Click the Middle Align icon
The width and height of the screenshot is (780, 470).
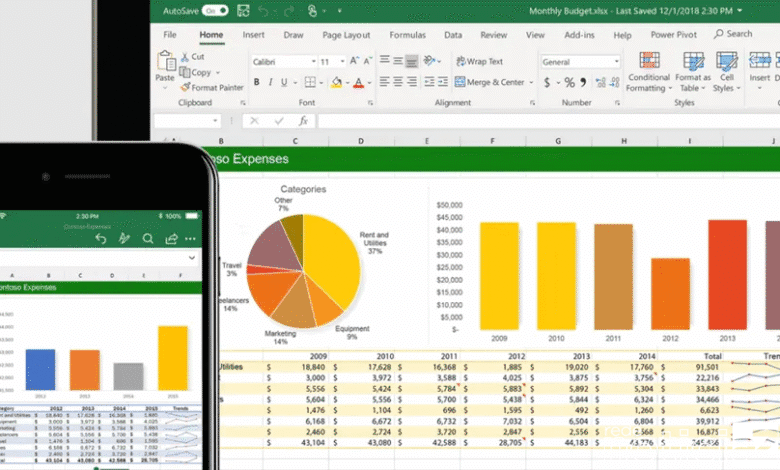click(x=398, y=61)
